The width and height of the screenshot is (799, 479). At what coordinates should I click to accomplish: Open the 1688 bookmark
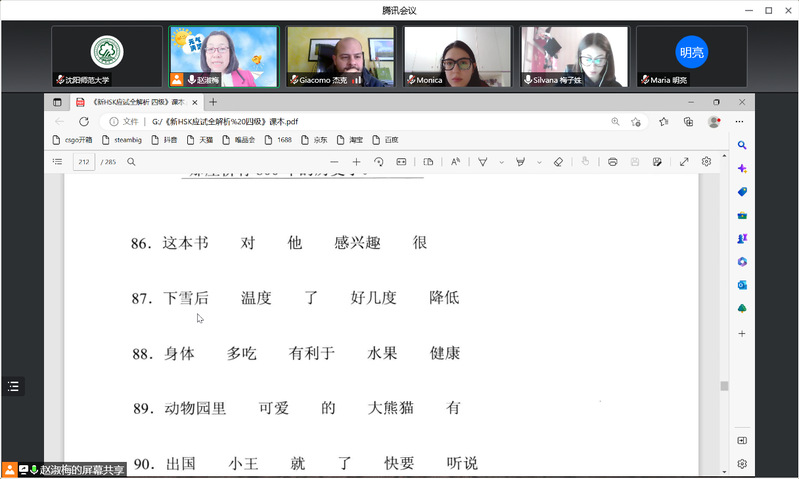278,140
